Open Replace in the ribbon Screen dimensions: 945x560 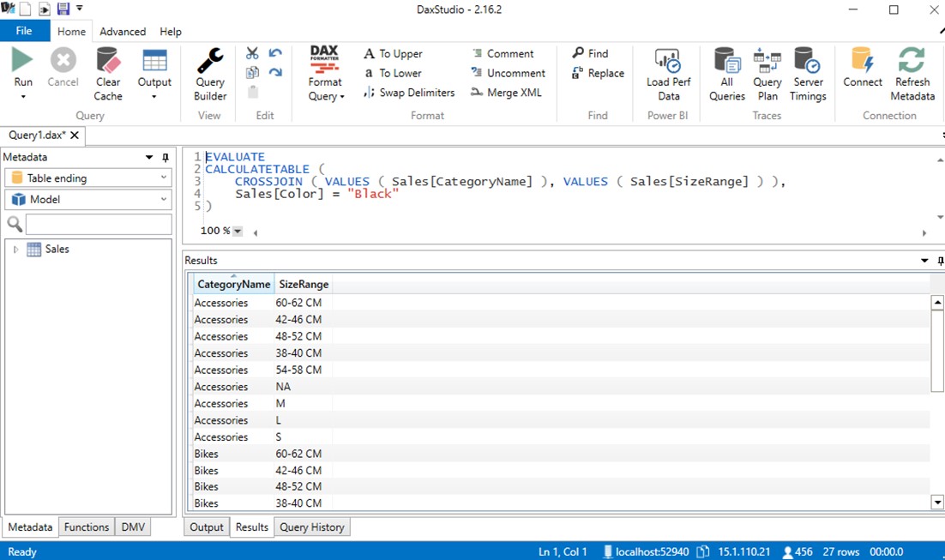(598, 73)
